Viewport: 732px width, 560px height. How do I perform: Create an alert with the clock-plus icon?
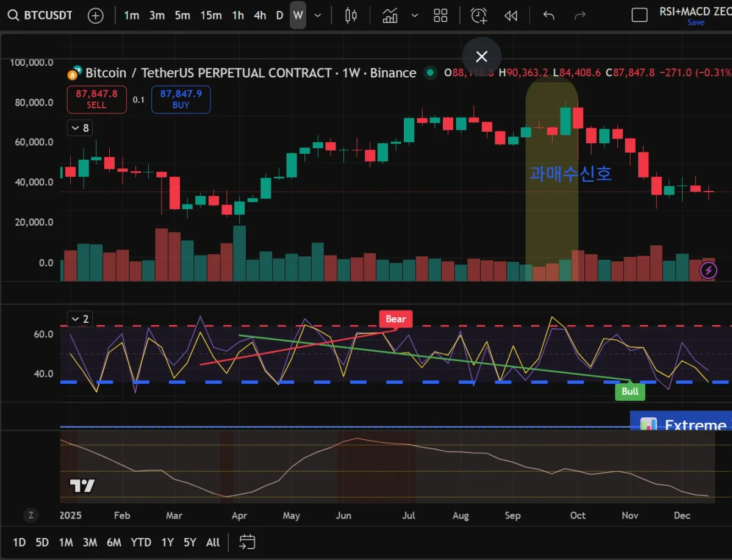[x=479, y=15]
